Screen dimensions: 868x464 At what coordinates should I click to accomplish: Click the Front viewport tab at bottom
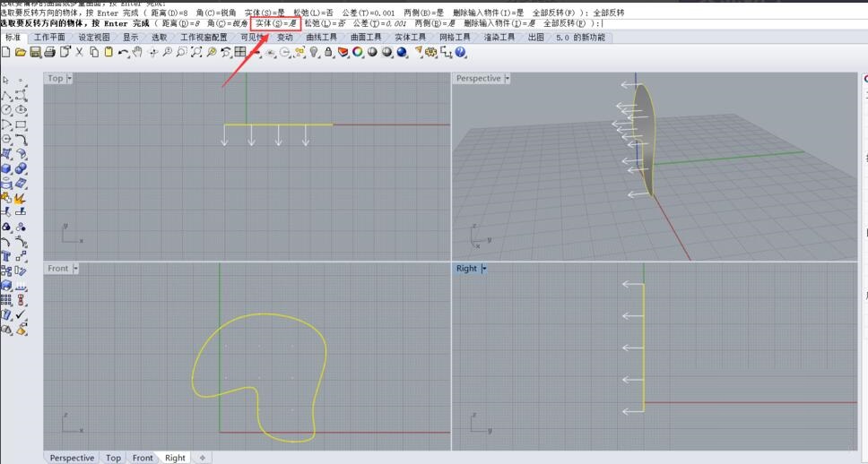tap(143, 458)
